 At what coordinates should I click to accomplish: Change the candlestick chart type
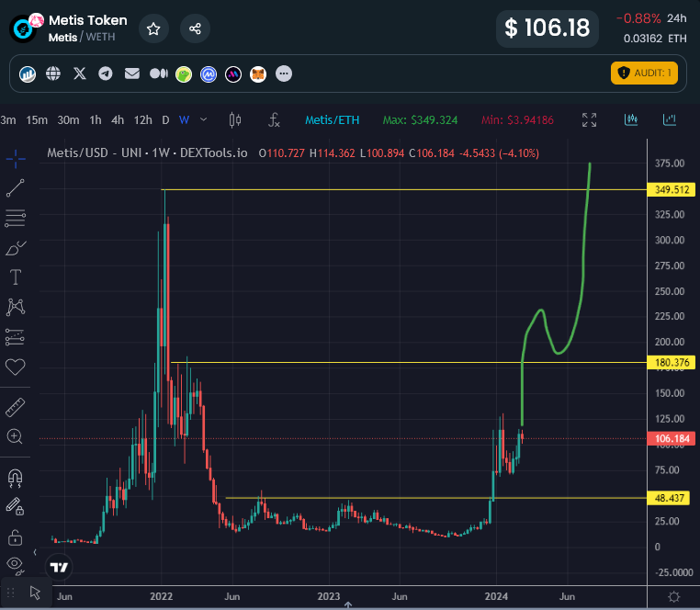click(x=235, y=119)
